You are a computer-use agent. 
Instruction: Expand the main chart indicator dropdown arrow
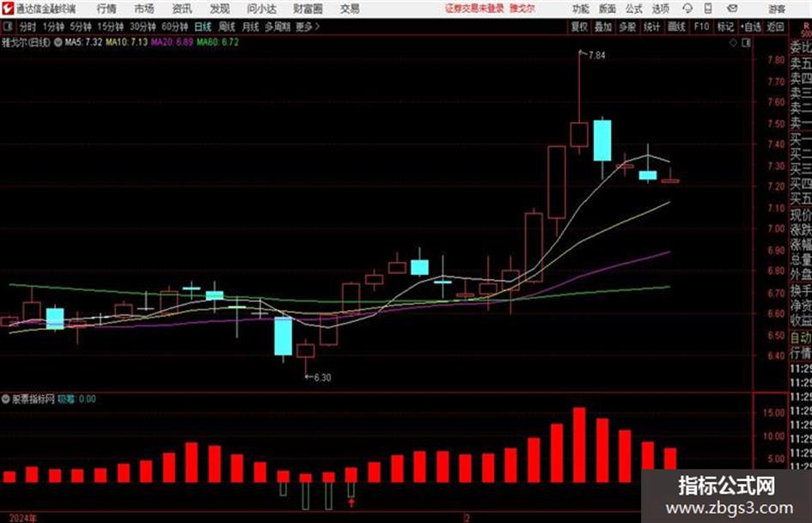click(58, 42)
